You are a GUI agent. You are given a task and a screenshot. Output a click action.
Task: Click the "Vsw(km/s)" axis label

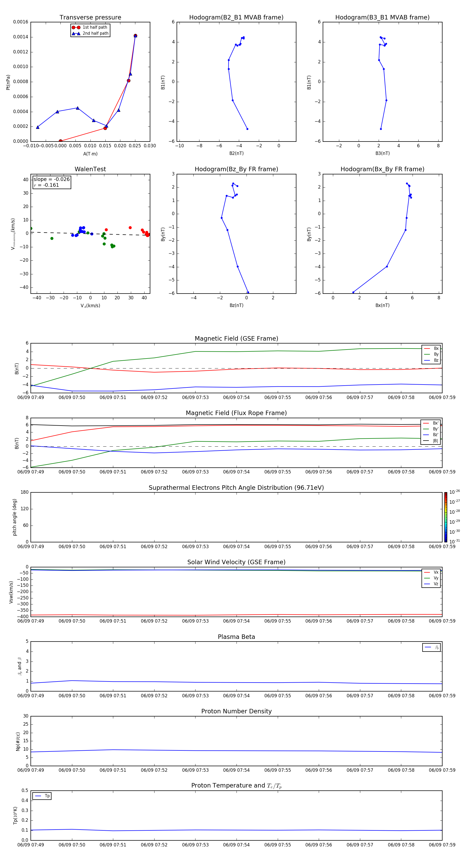[x=11, y=592]
